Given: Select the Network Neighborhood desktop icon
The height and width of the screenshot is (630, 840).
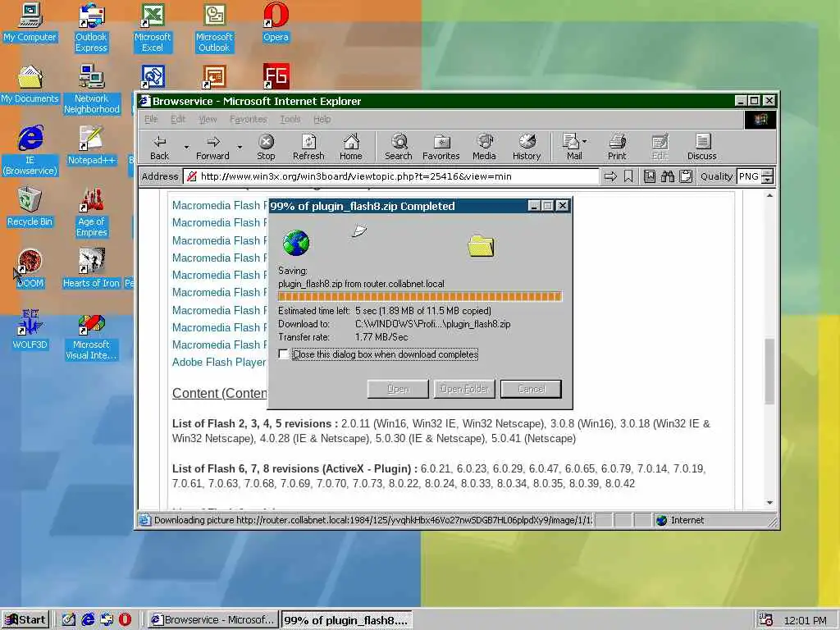Looking at the screenshot, I should (92, 89).
